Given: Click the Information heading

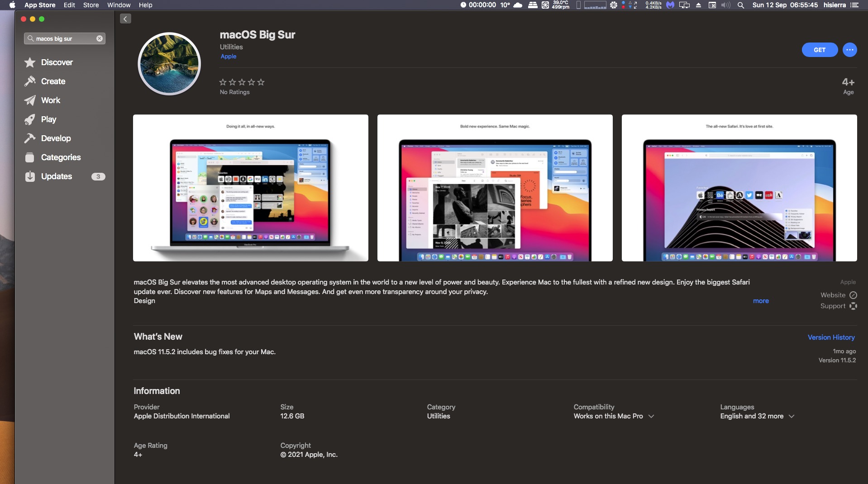Looking at the screenshot, I should coord(157,391).
